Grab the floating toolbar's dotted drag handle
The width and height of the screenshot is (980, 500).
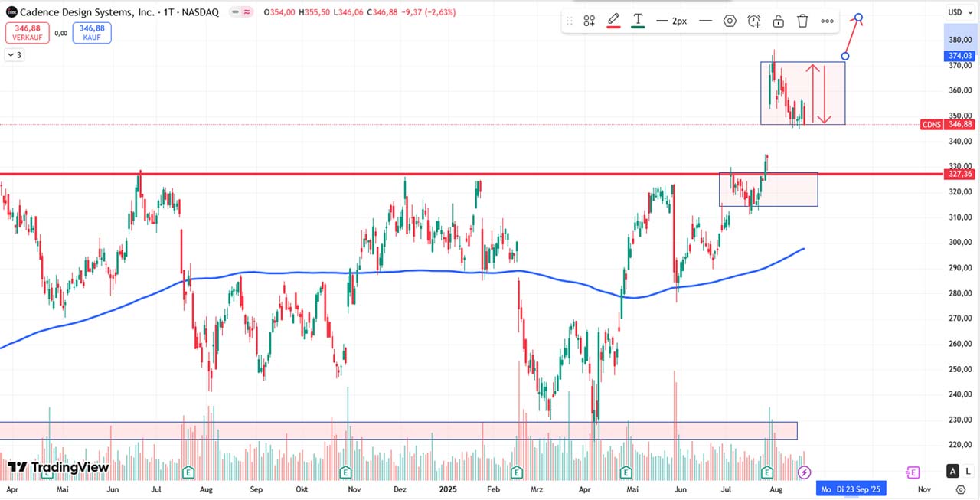click(x=569, y=21)
